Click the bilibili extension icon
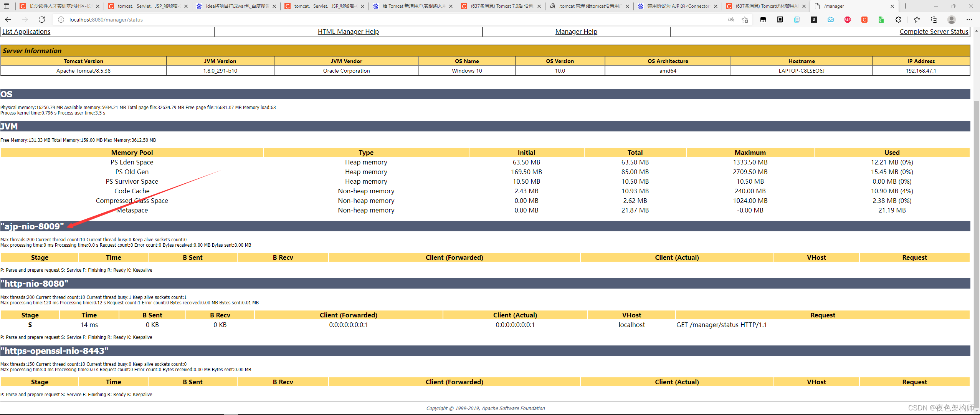Image resolution: width=980 pixels, height=415 pixels. tap(831, 20)
